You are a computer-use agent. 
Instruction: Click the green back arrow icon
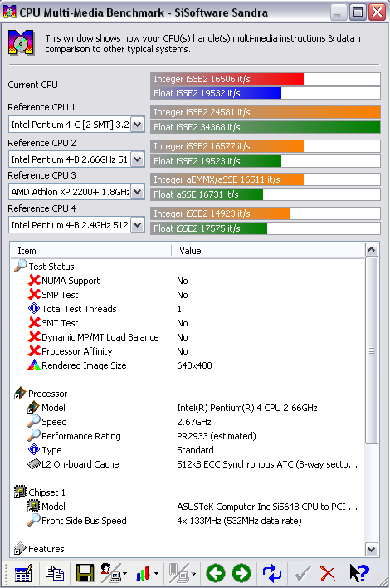coord(216,573)
